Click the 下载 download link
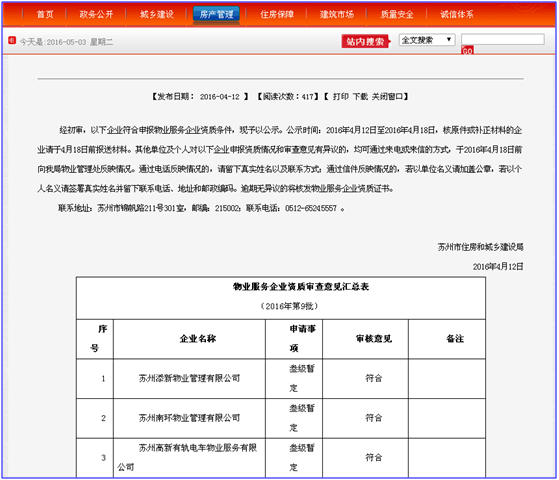This screenshot has width=559, height=480. click(x=360, y=97)
